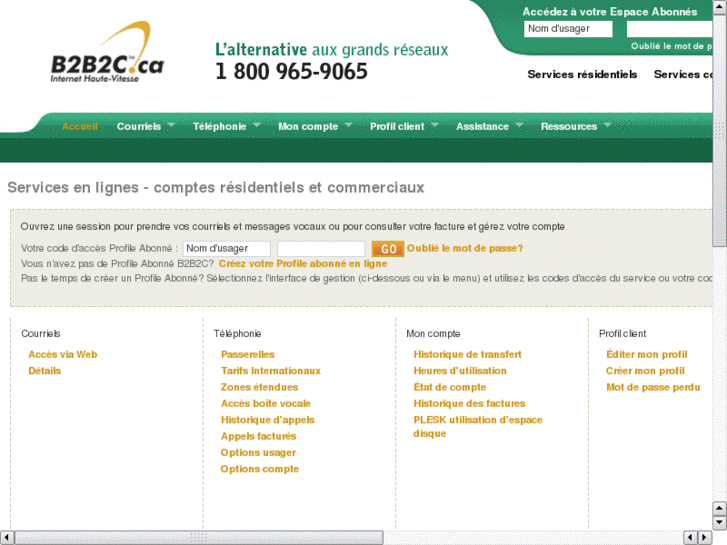Open Services résidentiels link
The width and height of the screenshot is (727, 545).
[x=582, y=75]
